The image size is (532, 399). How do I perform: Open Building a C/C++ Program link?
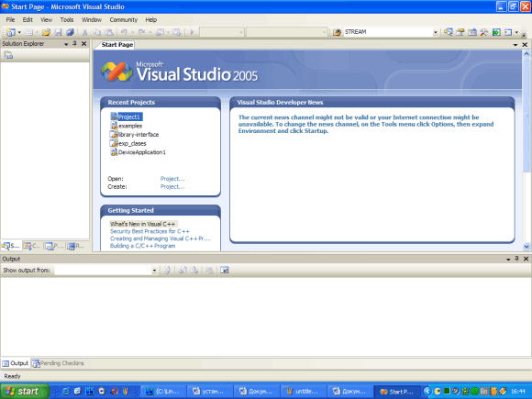[142, 246]
